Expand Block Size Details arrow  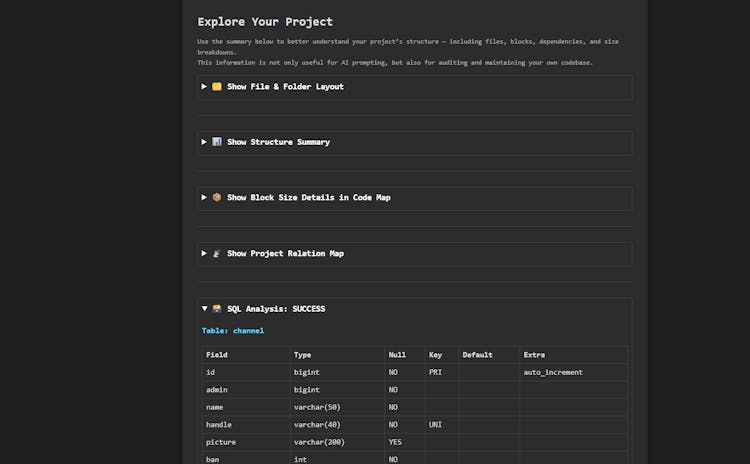(x=204, y=198)
